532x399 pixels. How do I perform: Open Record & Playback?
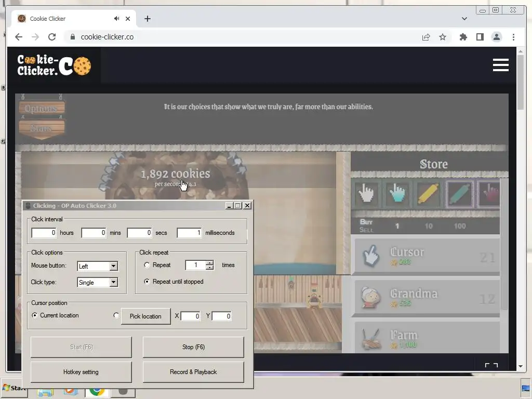tap(193, 372)
